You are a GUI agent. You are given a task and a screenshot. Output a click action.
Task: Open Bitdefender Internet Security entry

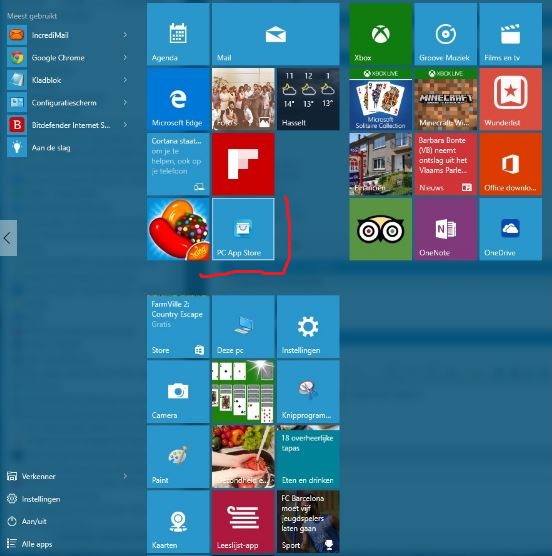(x=67, y=125)
